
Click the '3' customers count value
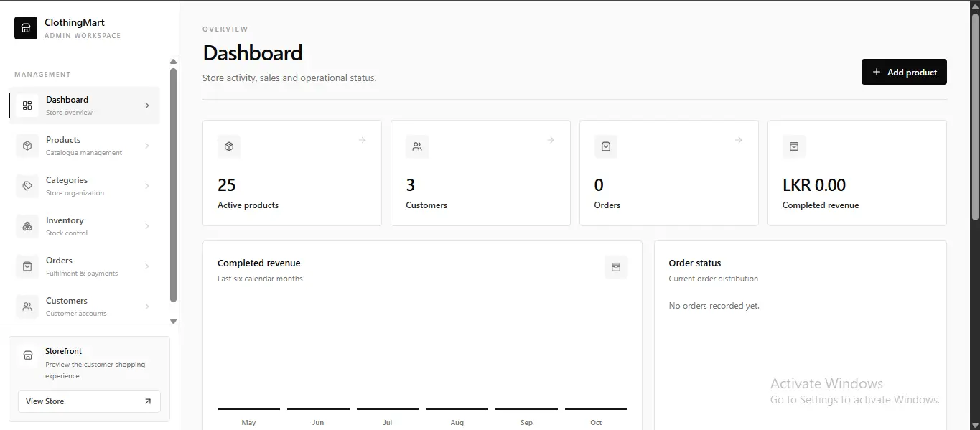[410, 185]
